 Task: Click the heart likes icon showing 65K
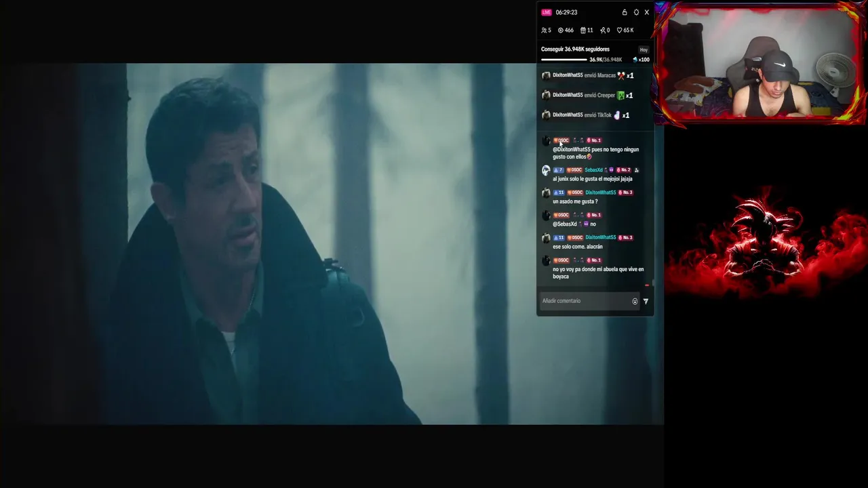click(619, 30)
